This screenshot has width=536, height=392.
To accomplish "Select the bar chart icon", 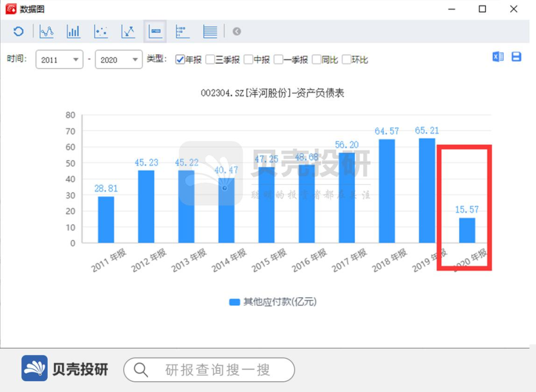I will pyautogui.click(x=73, y=32).
